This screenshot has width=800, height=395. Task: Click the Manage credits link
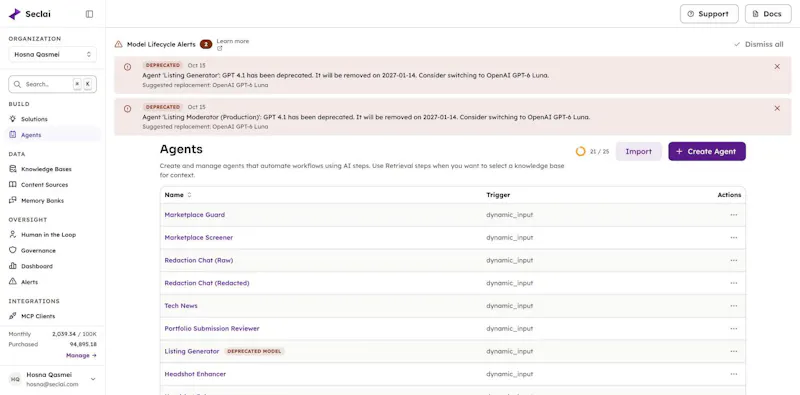pyautogui.click(x=81, y=355)
